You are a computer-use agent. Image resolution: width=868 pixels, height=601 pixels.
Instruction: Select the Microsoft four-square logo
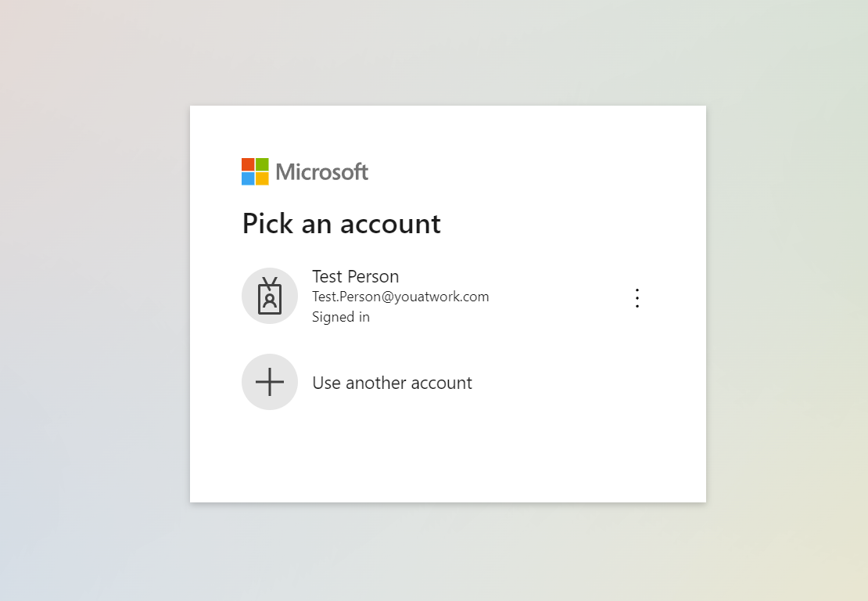coord(255,171)
